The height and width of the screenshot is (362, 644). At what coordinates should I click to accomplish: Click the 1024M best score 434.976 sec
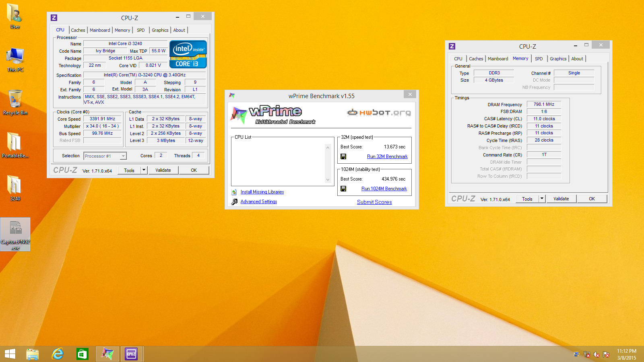click(393, 179)
